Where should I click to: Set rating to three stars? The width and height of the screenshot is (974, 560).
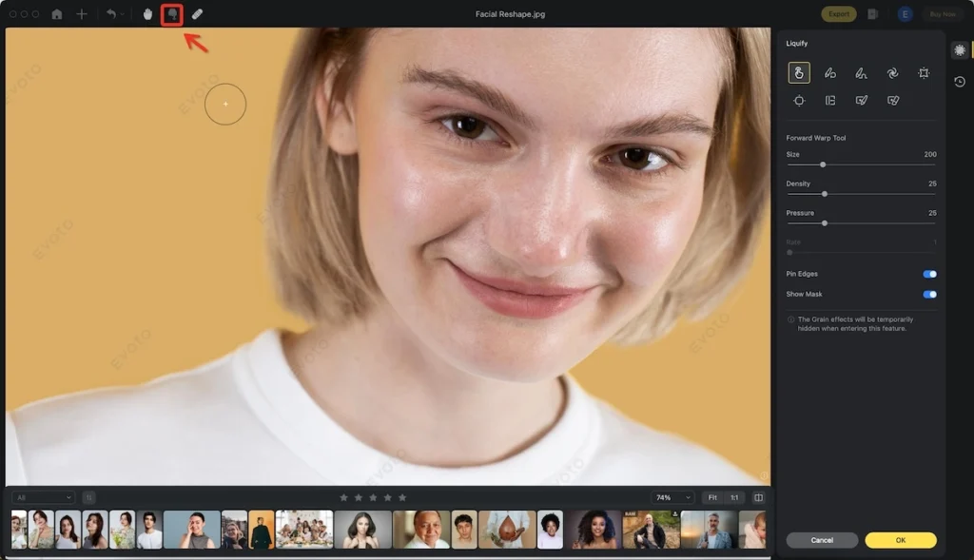[373, 497]
